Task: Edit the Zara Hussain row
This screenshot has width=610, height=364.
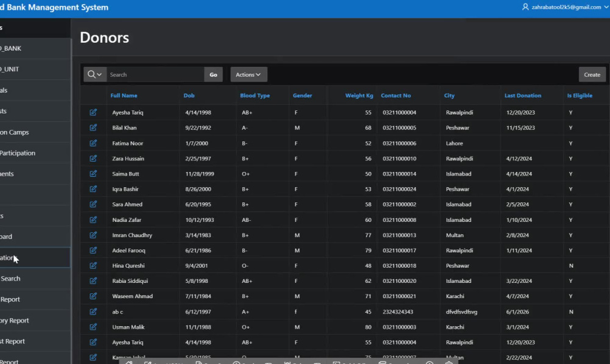Action: tap(93, 159)
